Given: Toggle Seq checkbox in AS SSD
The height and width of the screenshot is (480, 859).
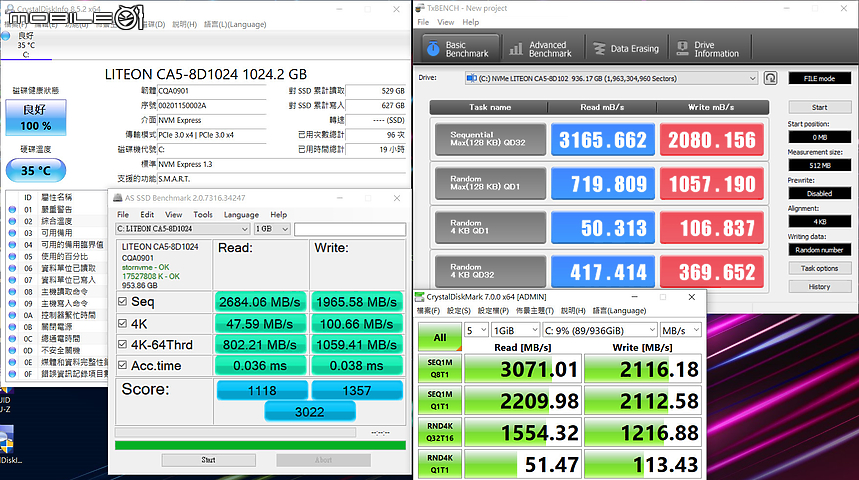Looking at the screenshot, I should click(123, 301).
